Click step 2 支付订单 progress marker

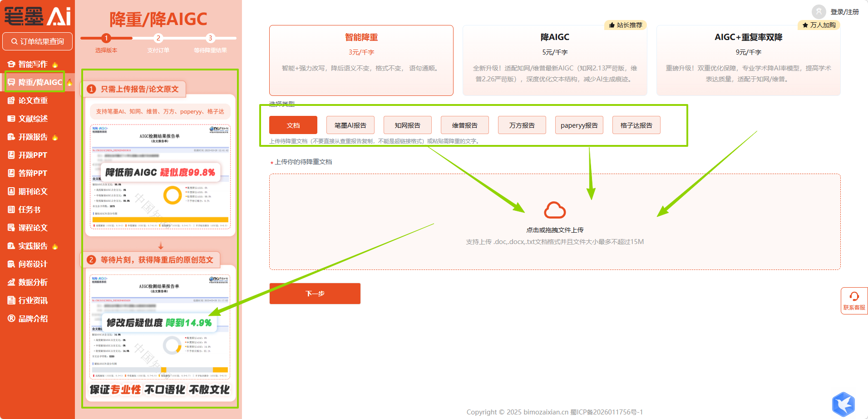tap(158, 38)
